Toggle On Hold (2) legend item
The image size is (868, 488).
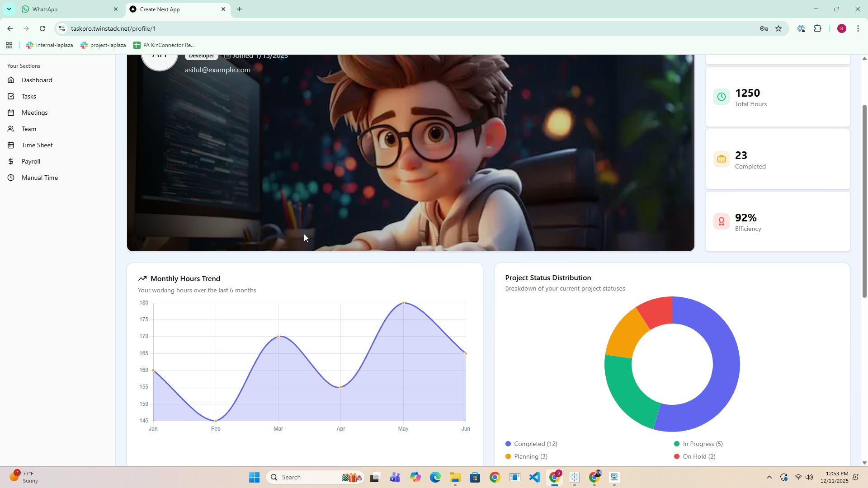tap(695, 456)
